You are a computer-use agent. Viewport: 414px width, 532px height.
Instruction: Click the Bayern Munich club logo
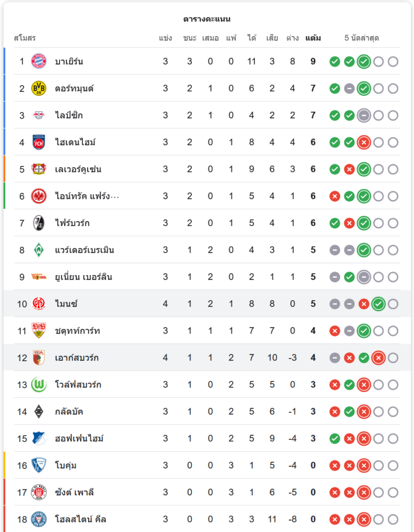pos(39,61)
